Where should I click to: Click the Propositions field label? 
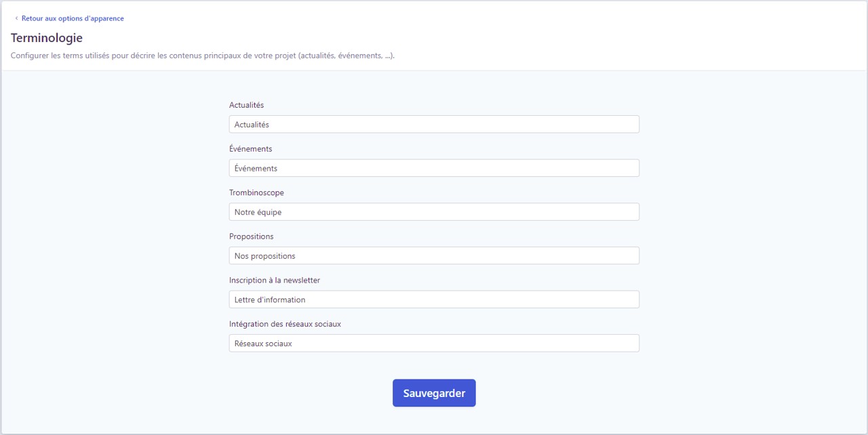pos(252,236)
